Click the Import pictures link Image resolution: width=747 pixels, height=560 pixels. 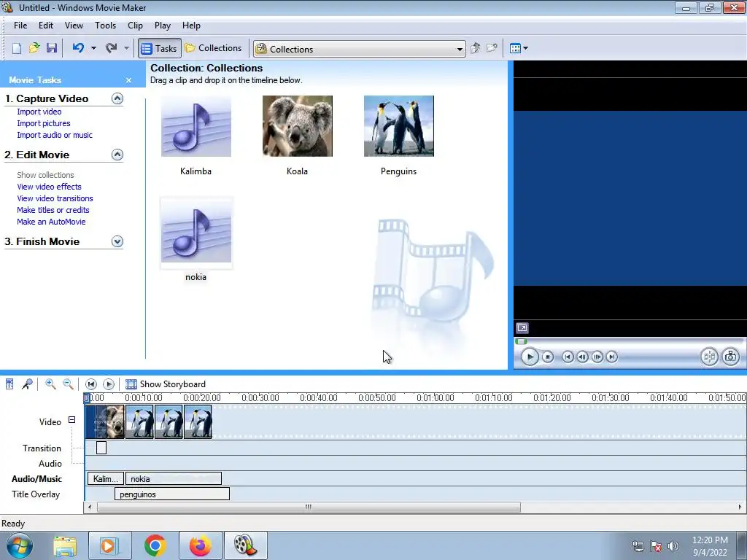click(44, 123)
